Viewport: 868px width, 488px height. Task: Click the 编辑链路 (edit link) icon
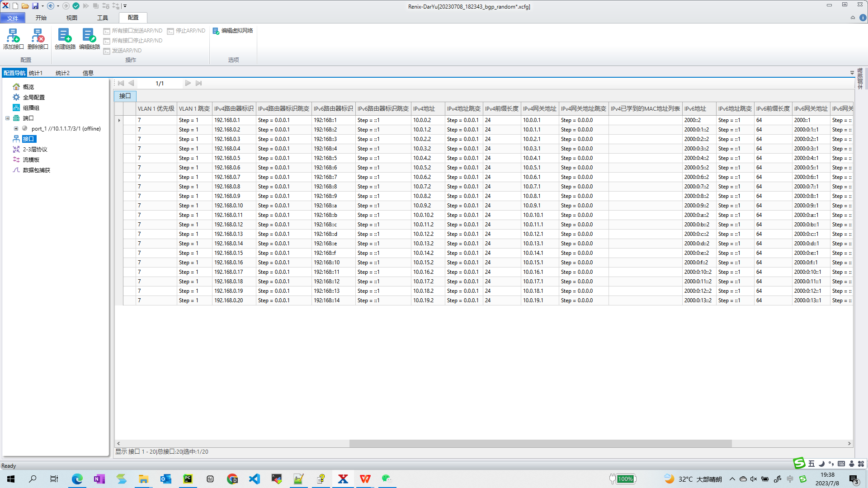(x=89, y=36)
